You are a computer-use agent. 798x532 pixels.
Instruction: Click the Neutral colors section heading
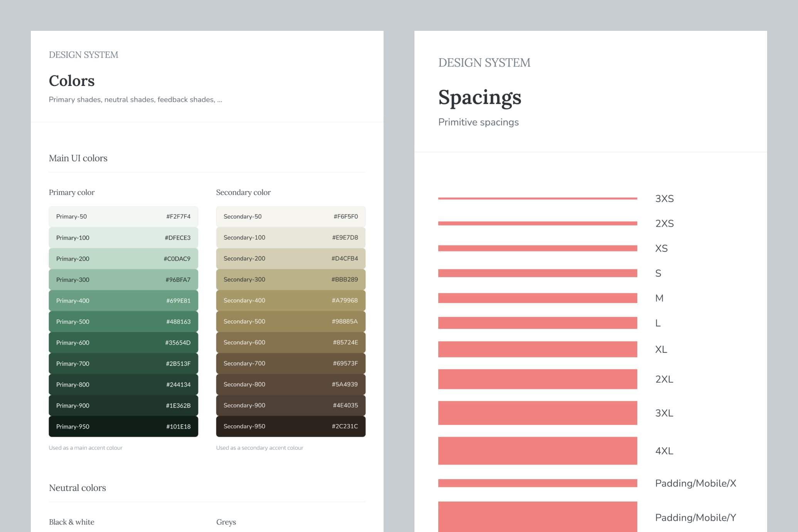click(77, 488)
